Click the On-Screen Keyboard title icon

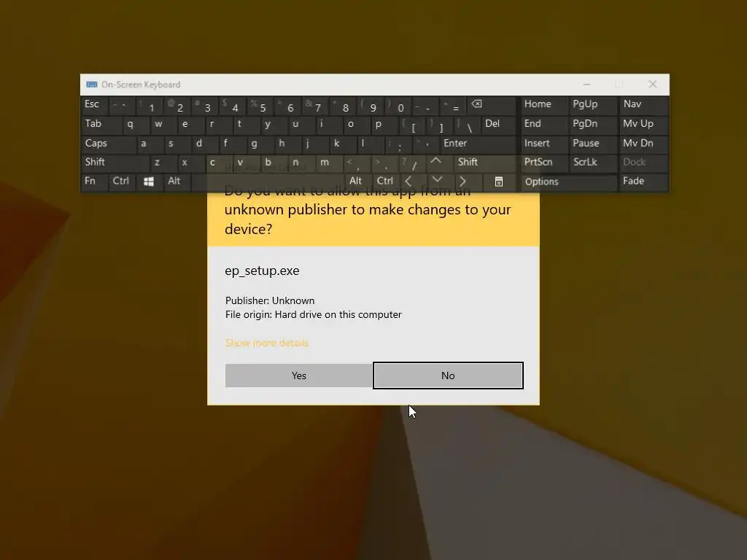tap(92, 85)
